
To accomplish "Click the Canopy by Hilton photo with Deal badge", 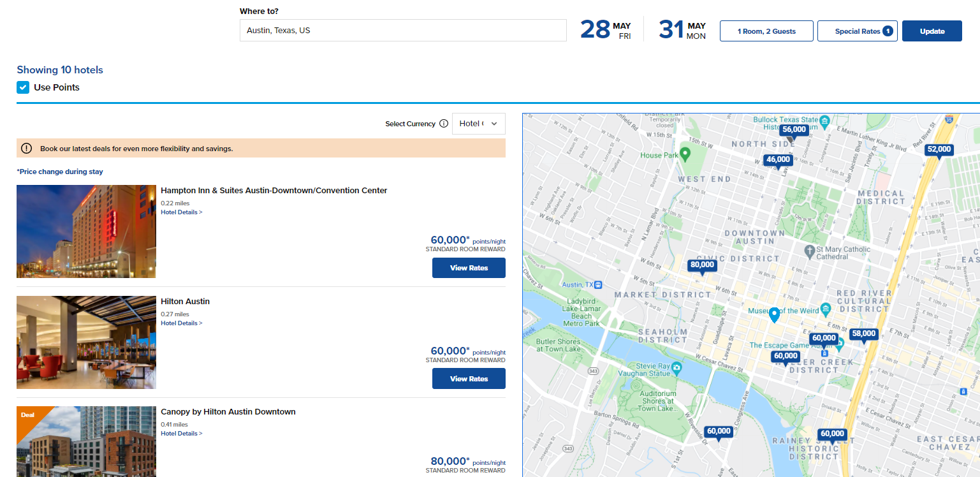I will pyautogui.click(x=86, y=441).
